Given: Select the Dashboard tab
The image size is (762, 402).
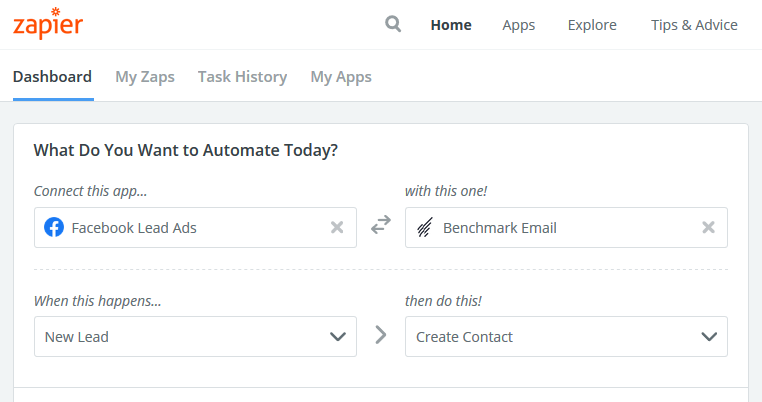Looking at the screenshot, I should click(x=53, y=76).
